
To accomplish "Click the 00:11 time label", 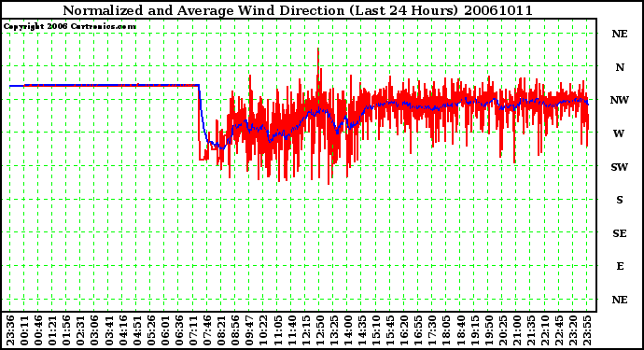I will tap(24, 330).
